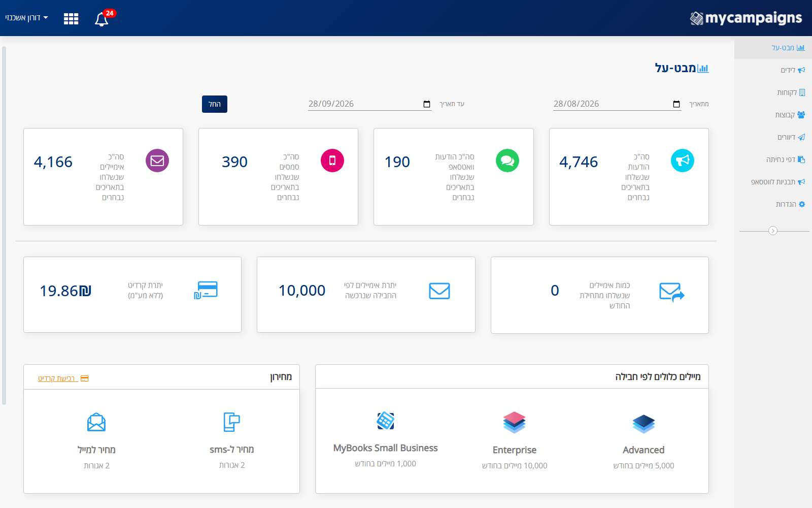The width and height of the screenshot is (812, 508).
Task: Open the calendar picker for the start date
Action: point(676,104)
